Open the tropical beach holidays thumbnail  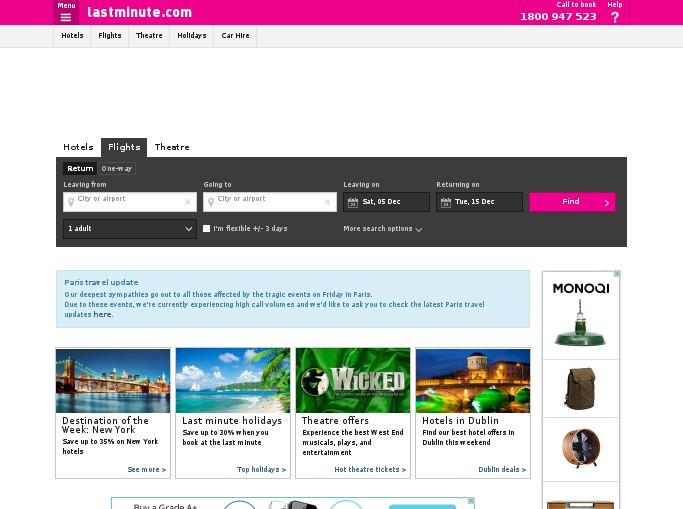(233, 381)
